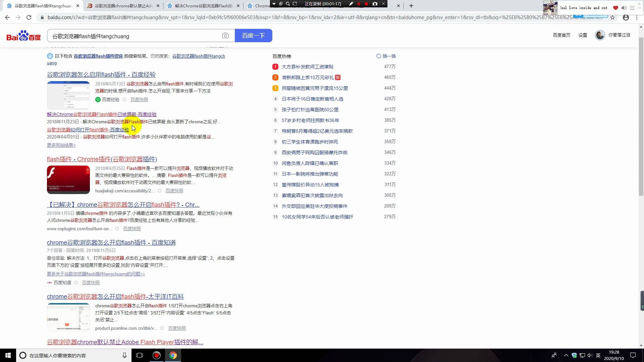Click the 百度一下 search button
This screenshot has width=644, height=362.
coord(253,36)
